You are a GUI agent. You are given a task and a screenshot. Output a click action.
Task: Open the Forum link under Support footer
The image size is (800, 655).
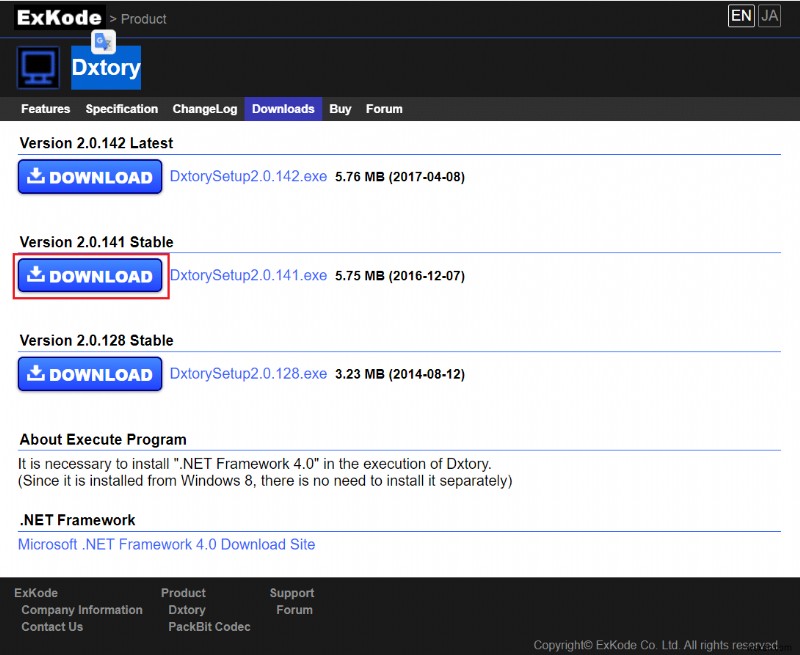pos(294,610)
